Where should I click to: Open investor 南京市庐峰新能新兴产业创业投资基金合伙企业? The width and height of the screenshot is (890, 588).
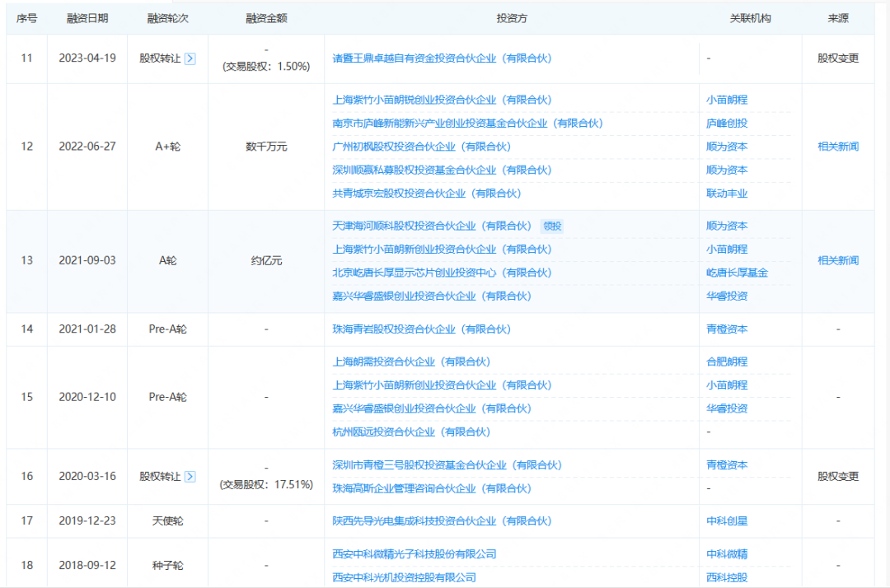(x=467, y=124)
